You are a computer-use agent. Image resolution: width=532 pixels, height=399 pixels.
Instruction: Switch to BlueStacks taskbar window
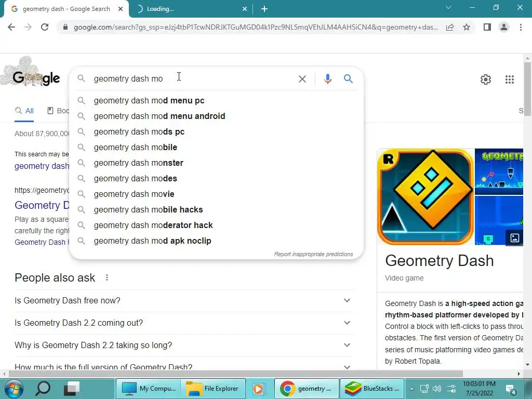click(372, 389)
